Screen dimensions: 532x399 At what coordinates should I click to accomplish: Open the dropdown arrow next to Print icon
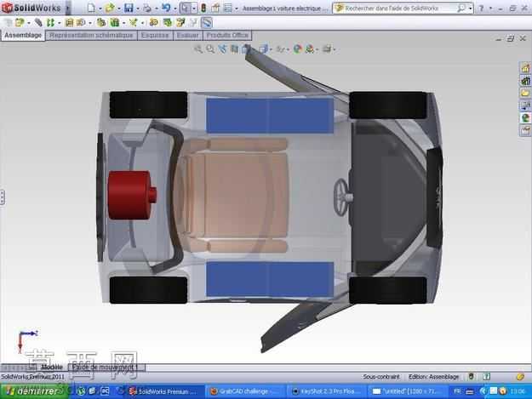(156, 9)
